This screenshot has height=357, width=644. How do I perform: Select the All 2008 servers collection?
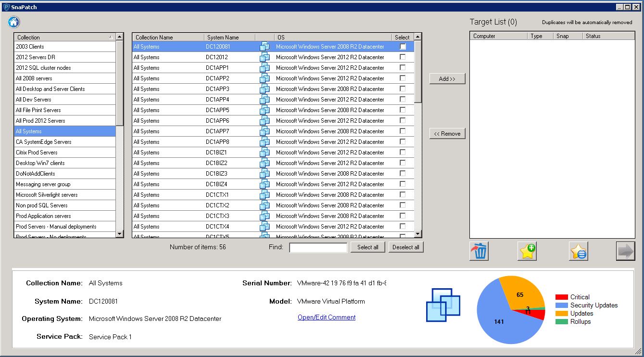(x=65, y=78)
